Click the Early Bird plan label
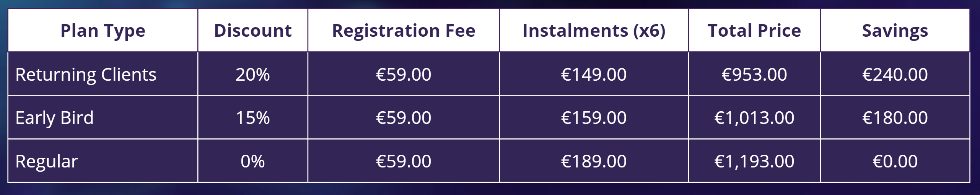 point(55,117)
